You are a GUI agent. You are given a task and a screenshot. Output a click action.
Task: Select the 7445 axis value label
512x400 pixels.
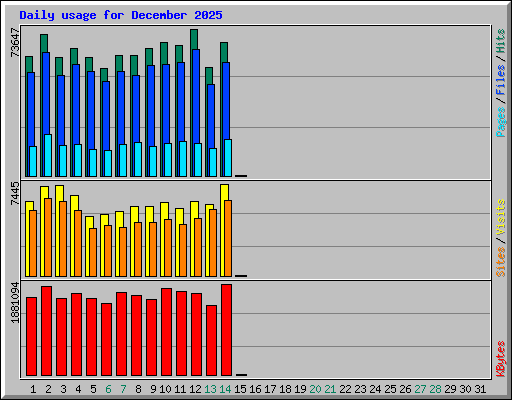click(x=15, y=194)
